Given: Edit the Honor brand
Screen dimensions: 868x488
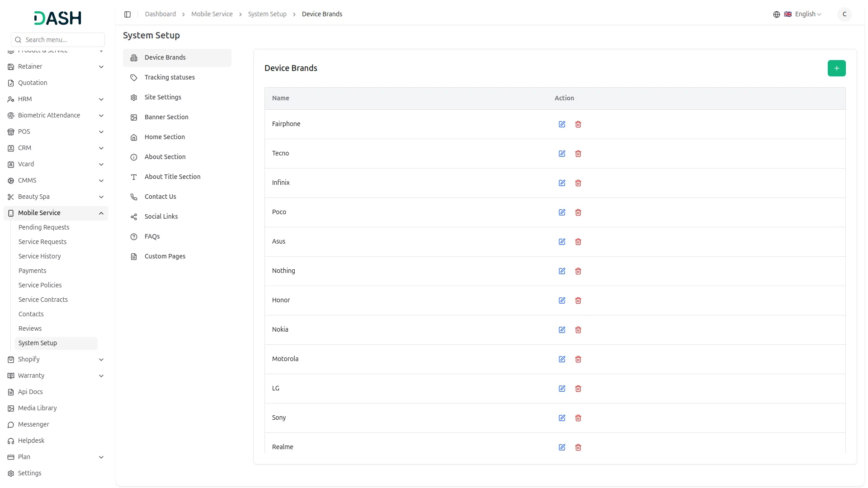Looking at the screenshot, I should click(x=562, y=300).
